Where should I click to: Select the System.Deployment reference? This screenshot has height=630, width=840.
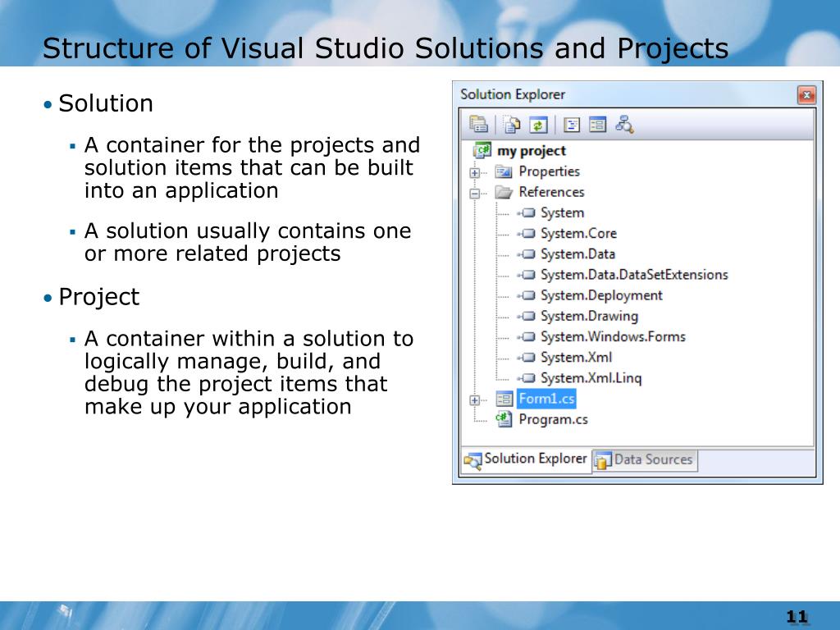pos(601,295)
